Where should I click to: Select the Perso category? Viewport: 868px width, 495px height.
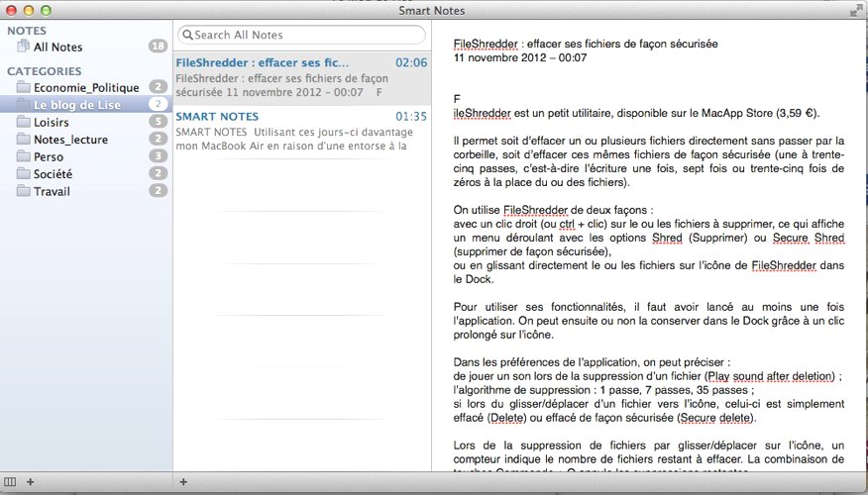(48, 156)
